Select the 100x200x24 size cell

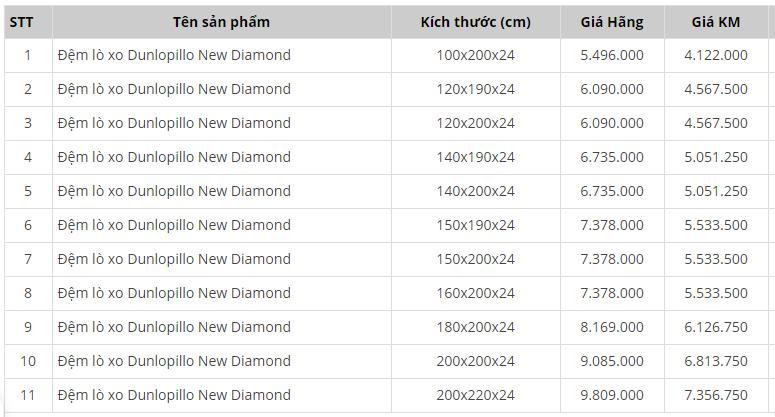[475, 55]
